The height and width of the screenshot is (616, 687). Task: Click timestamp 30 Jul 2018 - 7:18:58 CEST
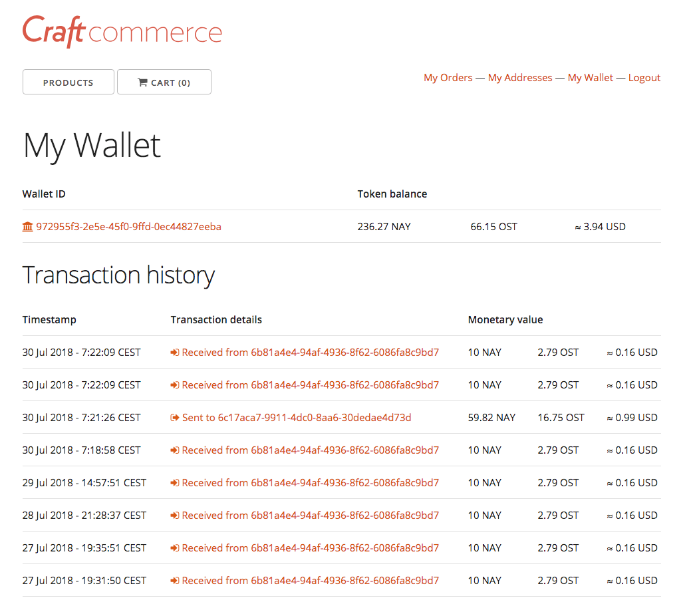click(x=82, y=450)
